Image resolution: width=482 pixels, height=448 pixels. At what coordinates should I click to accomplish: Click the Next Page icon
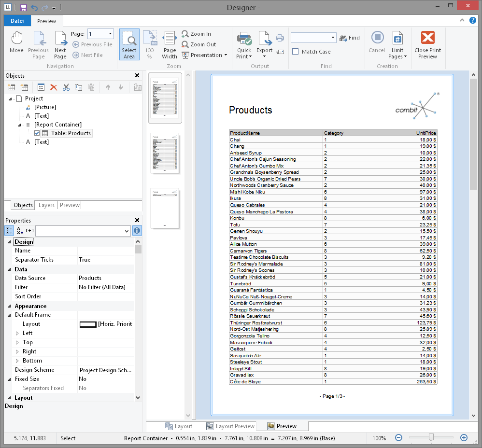tap(60, 39)
